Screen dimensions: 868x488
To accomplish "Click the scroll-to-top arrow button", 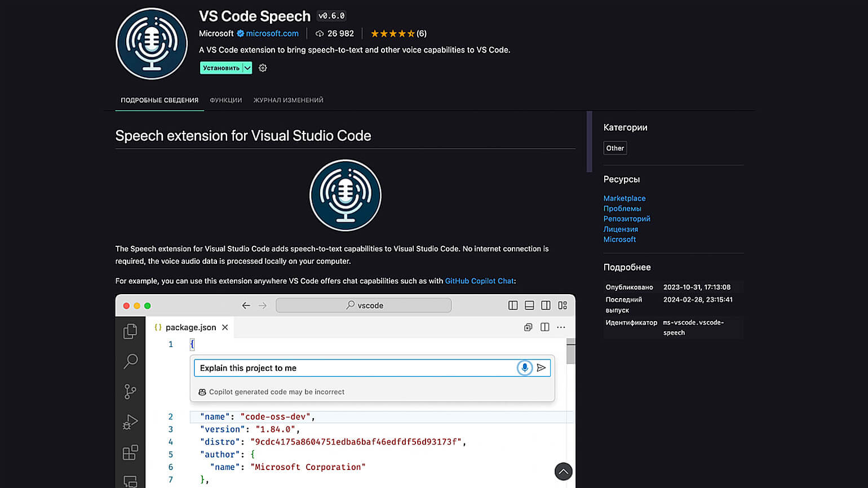I will coord(563,472).
